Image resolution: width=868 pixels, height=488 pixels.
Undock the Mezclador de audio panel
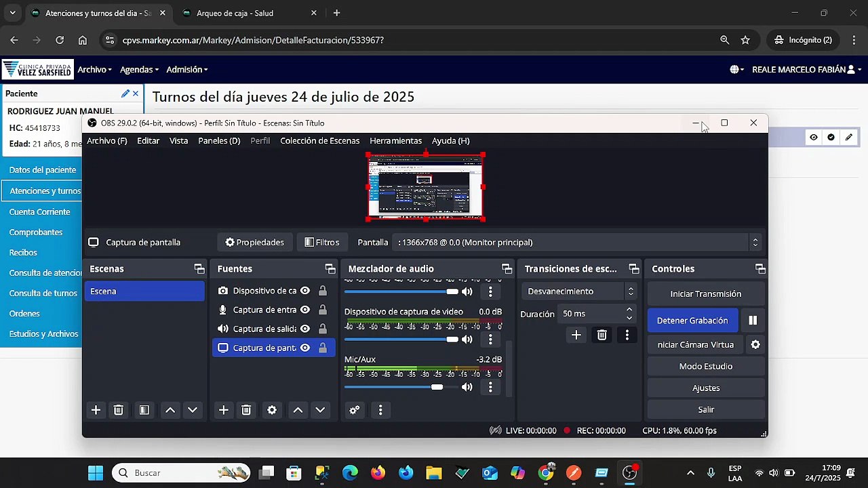click(507, 269)
